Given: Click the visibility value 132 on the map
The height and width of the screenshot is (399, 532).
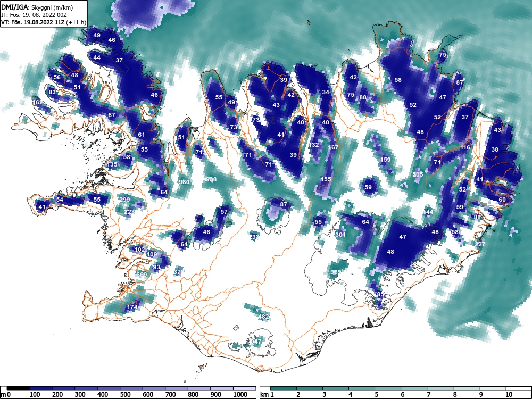Looking at the screenshot, I should (x=314, y=145).
